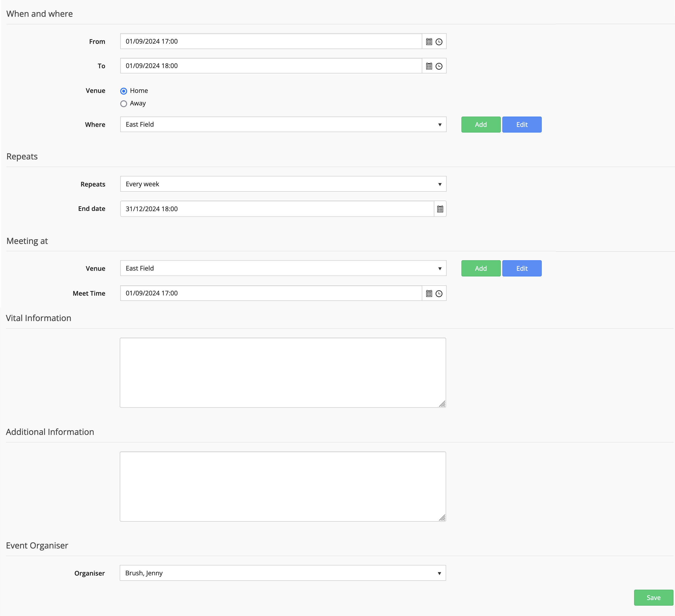The width and height of the screenshot is (675, 616).
Task: Open calendar picker for End date
Action: (x=440, y=209)
